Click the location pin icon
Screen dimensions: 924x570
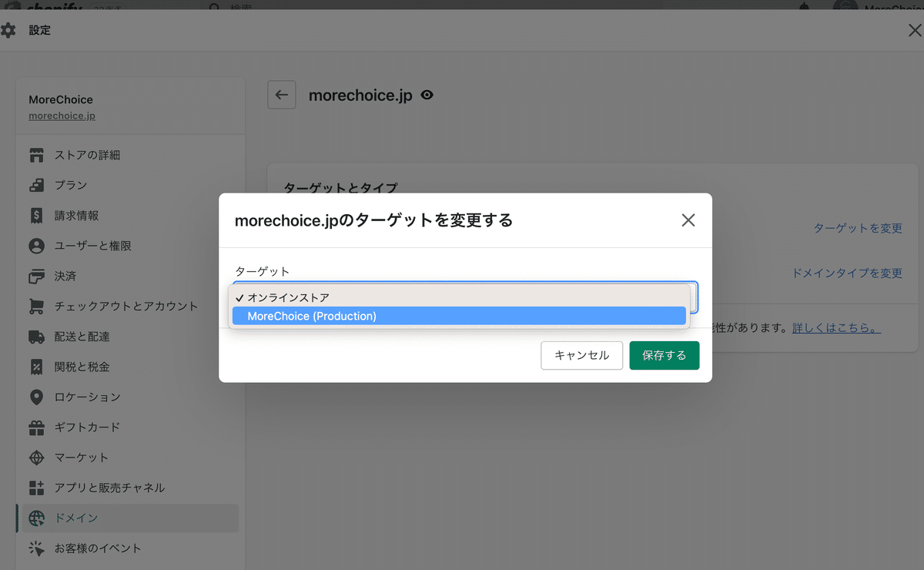pyautogui.click(x=36, y=397)
